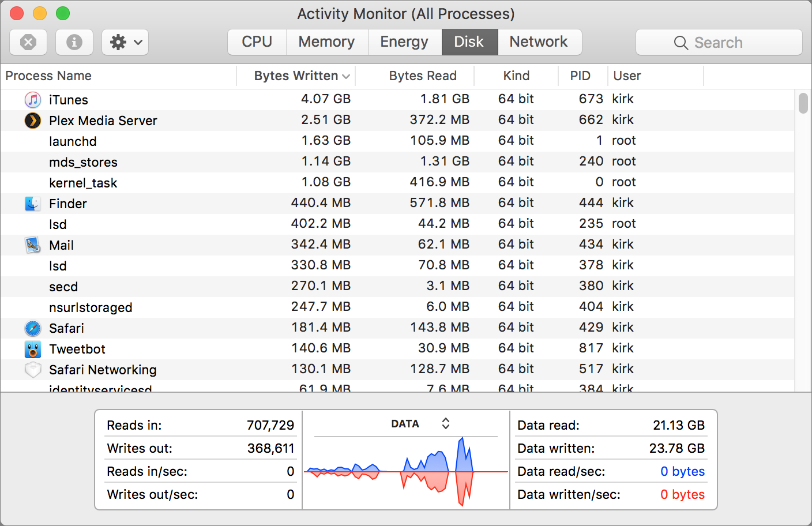
Task: Click the Tweetbot app icon
Action: pyautogui.click(x=32, y=348)
